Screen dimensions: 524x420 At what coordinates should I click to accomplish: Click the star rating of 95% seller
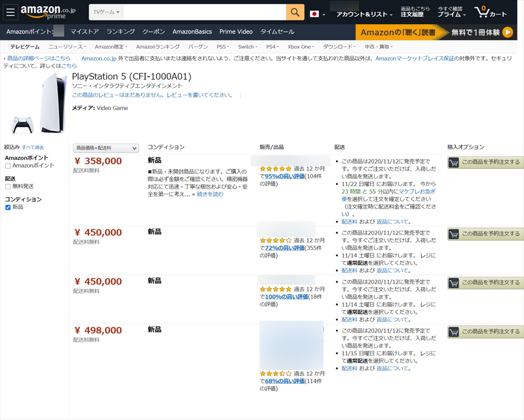click(276, 169)
